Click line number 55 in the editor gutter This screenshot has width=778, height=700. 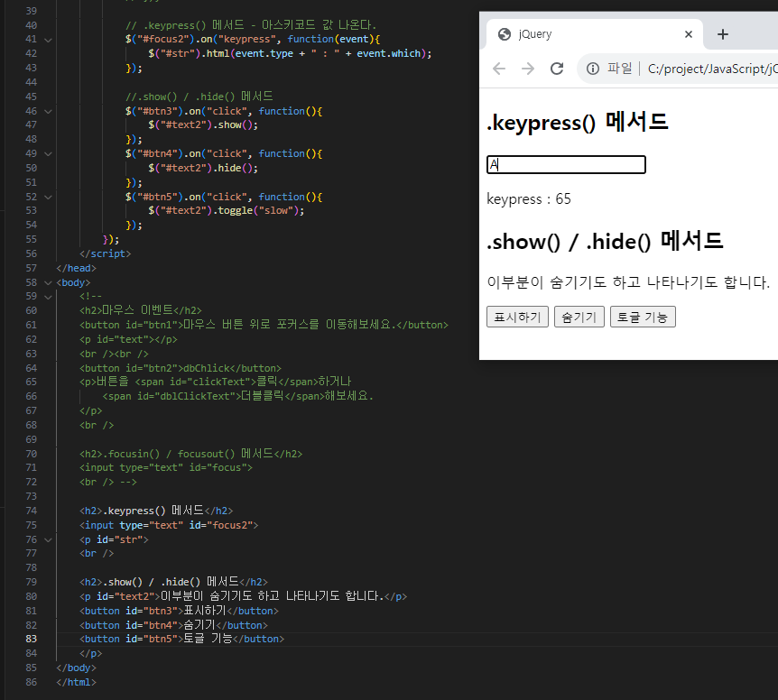tap(32, 239)
